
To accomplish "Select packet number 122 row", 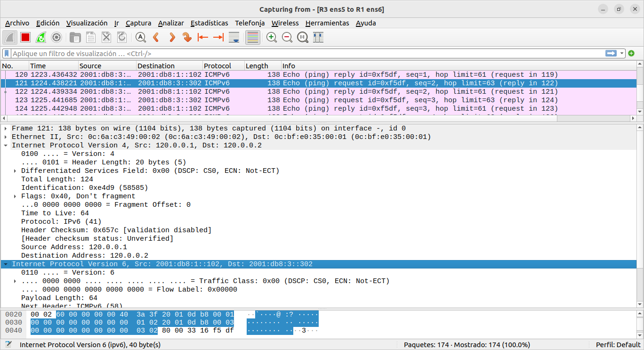I will [318, 91].
